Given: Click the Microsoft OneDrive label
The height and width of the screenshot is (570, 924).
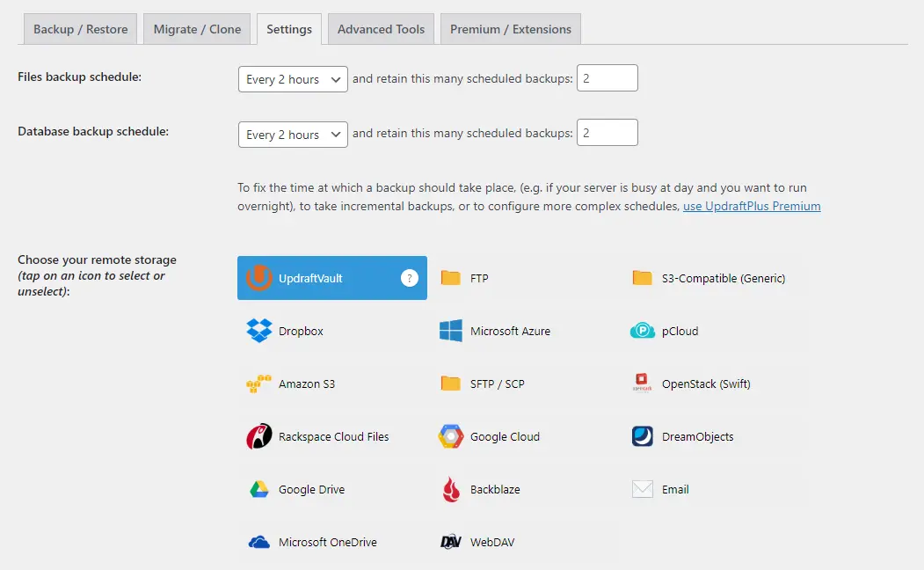Looking at the screenshot, I should (x=328, y=543).
